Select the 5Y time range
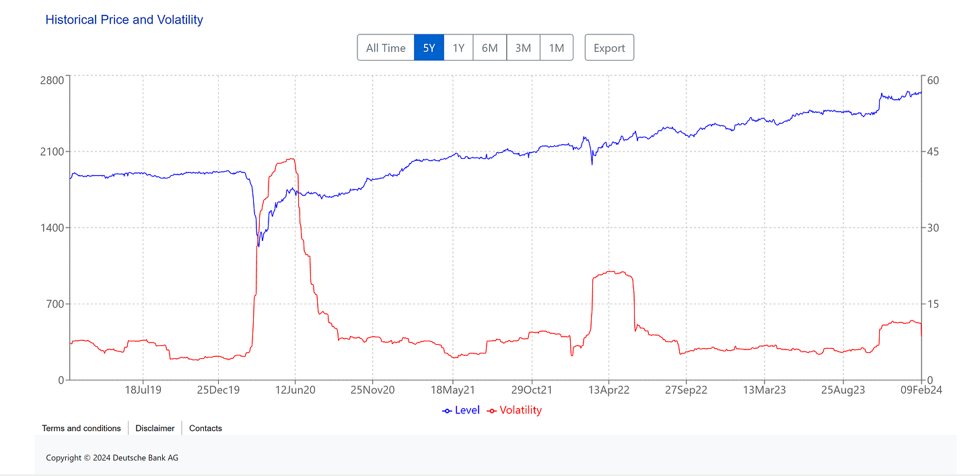Image resolution: width=980 pixels, height=476 pixels. tap(429, 47)
